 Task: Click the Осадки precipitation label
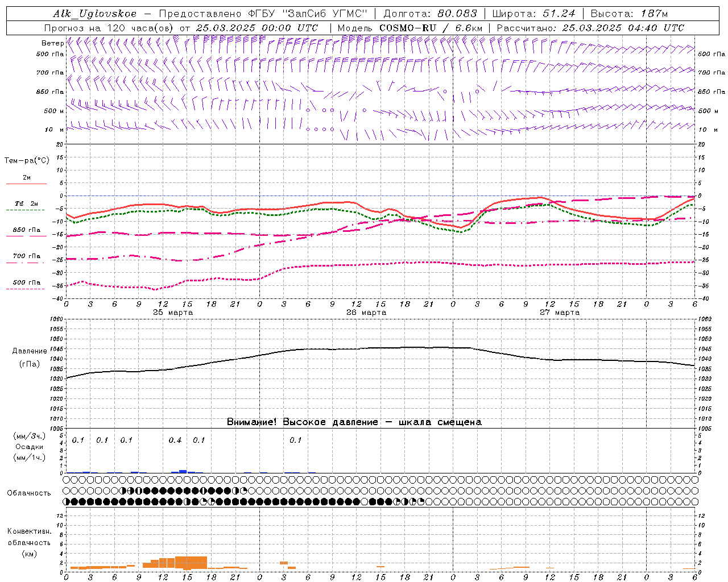(x=29, y=447)
